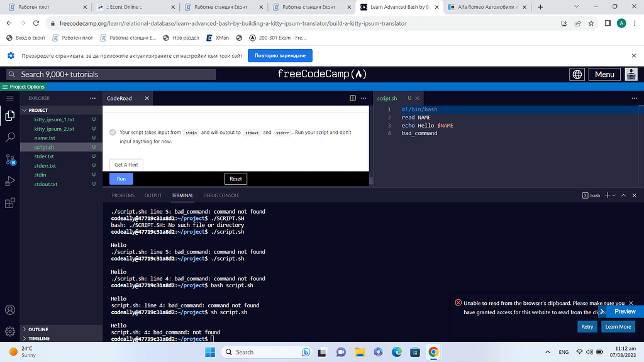Maximize the terminal panel with the chevron toggle

[623, 195]
